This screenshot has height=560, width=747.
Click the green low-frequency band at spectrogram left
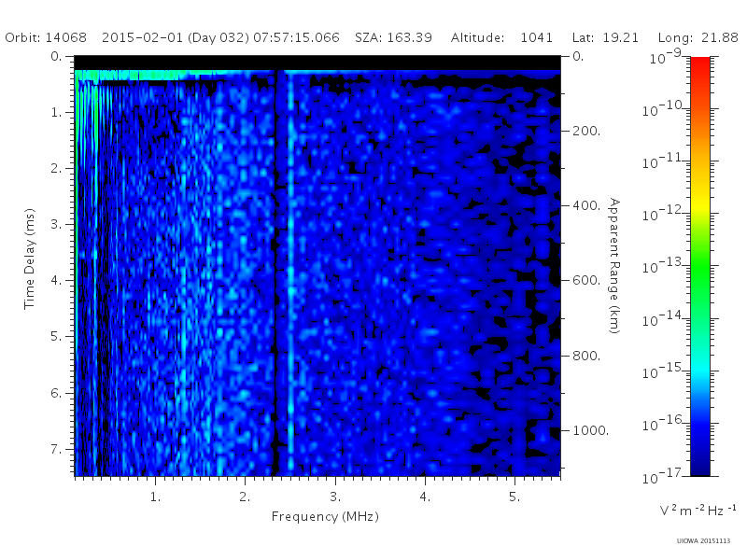coord(78,273)
